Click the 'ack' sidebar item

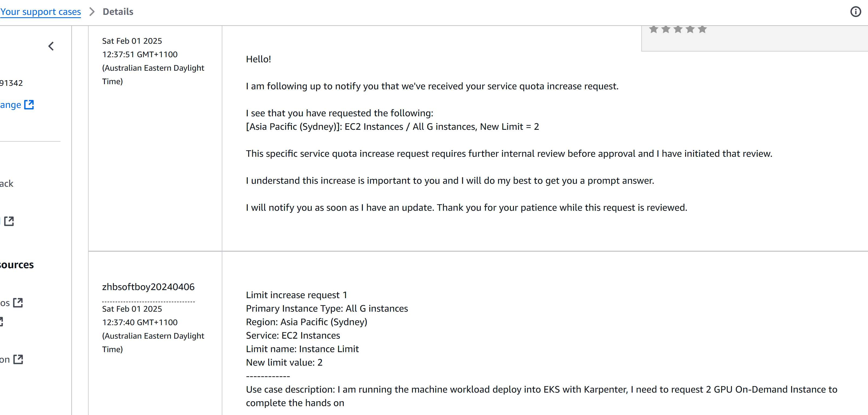[7, 183]
